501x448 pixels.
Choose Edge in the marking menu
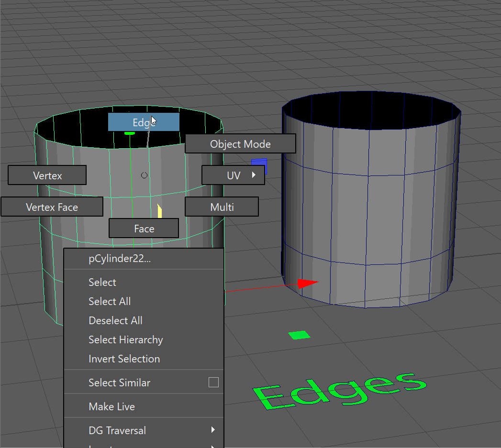(x=143, y=122)
